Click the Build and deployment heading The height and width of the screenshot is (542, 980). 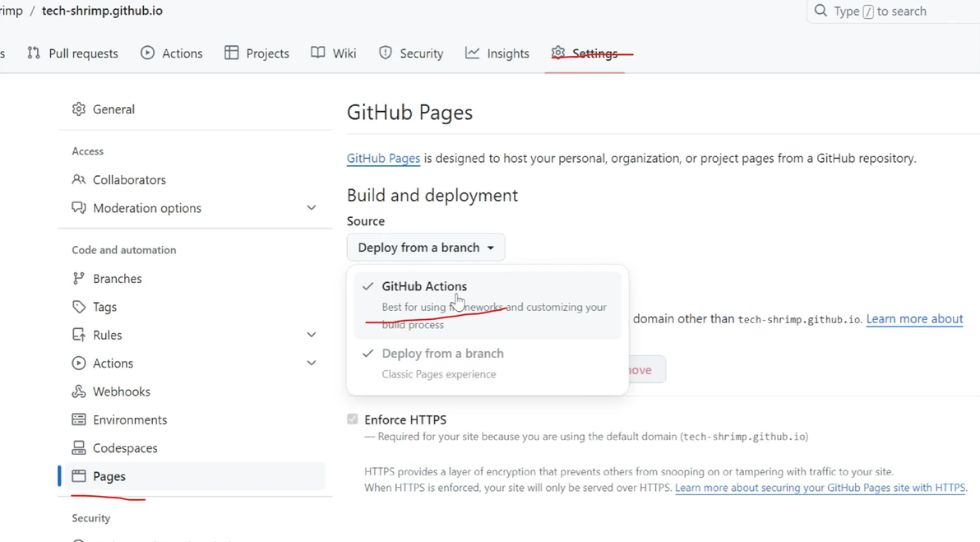pyautogui.click(x=432, y=195)
